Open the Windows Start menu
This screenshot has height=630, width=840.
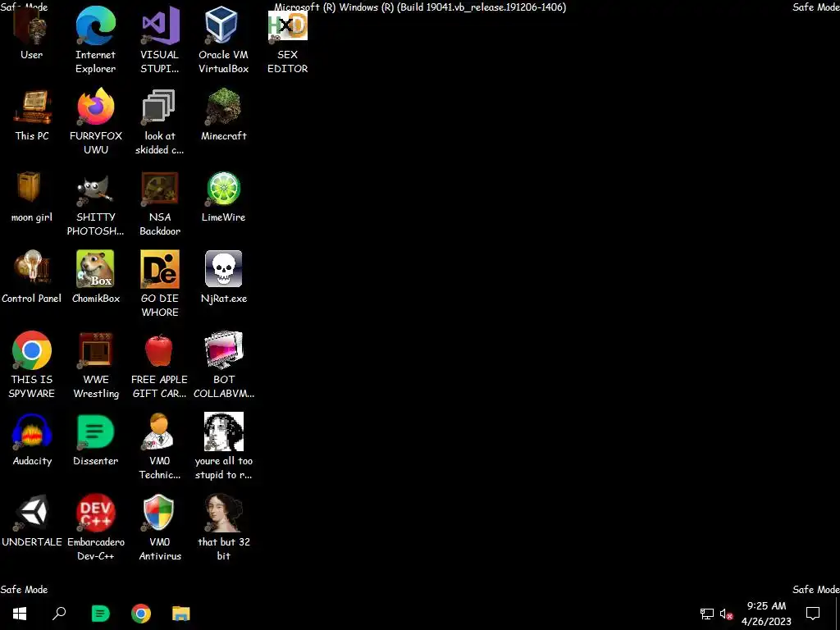20,614
